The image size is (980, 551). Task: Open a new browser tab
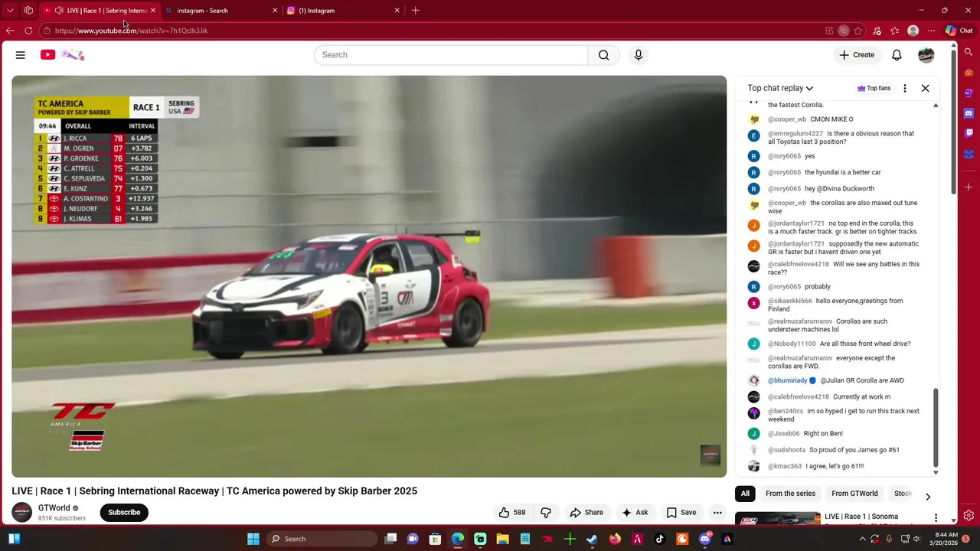pyautogui.click(x=415, y=11)
